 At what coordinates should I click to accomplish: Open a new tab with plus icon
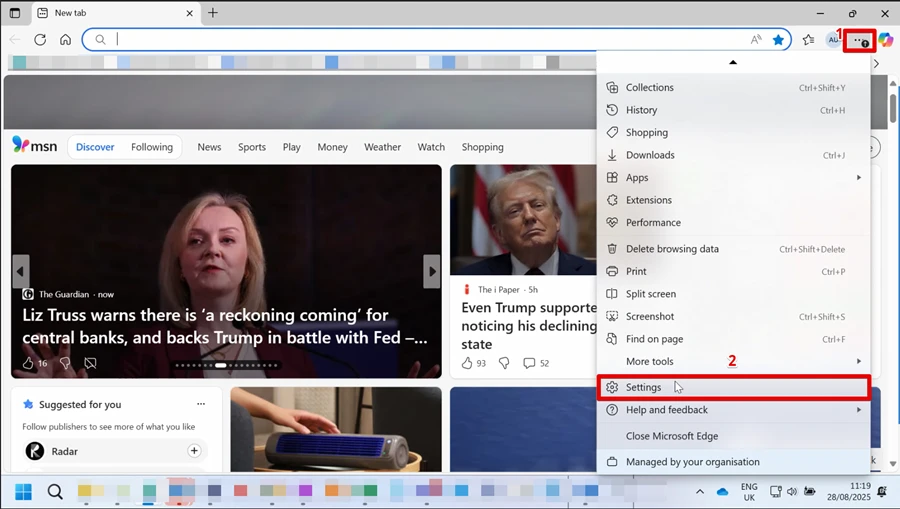(x=213, y=13)
